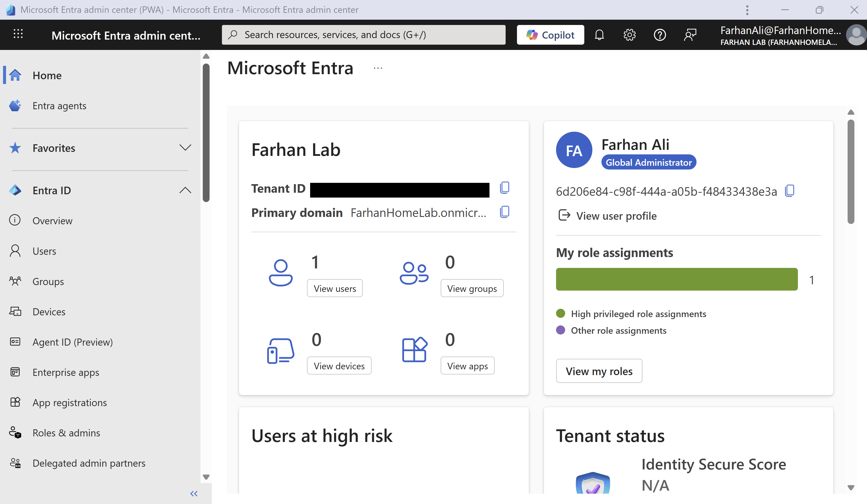Click the feedback person icon

(x=690, y=35)
